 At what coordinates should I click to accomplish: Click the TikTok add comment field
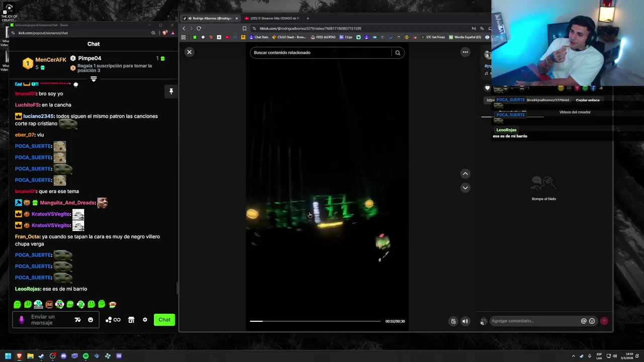click(534, 321)
